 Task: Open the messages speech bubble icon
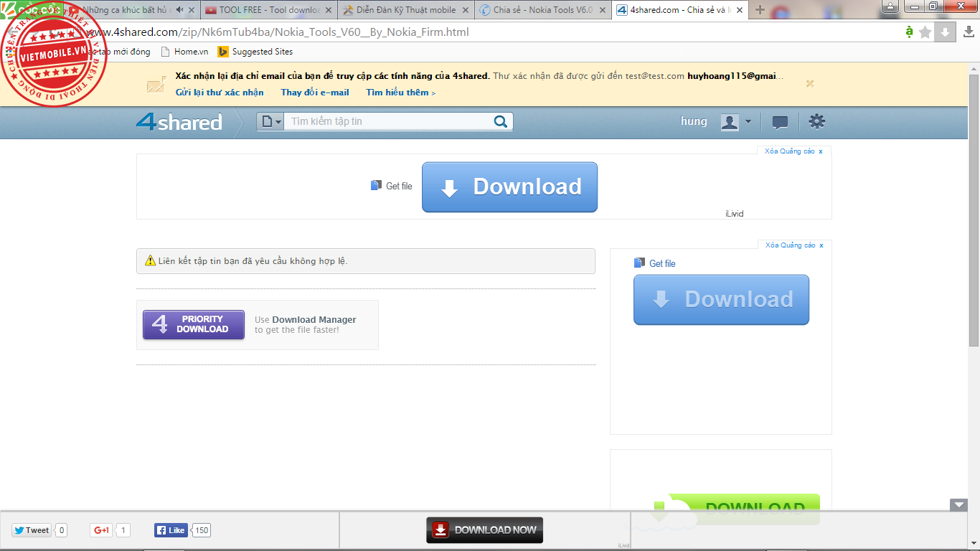780,122
